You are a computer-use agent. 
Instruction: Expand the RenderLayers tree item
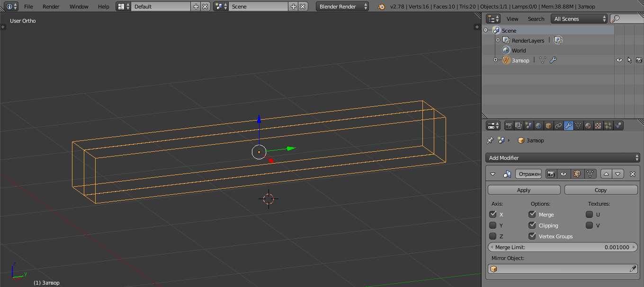point(498,40)
